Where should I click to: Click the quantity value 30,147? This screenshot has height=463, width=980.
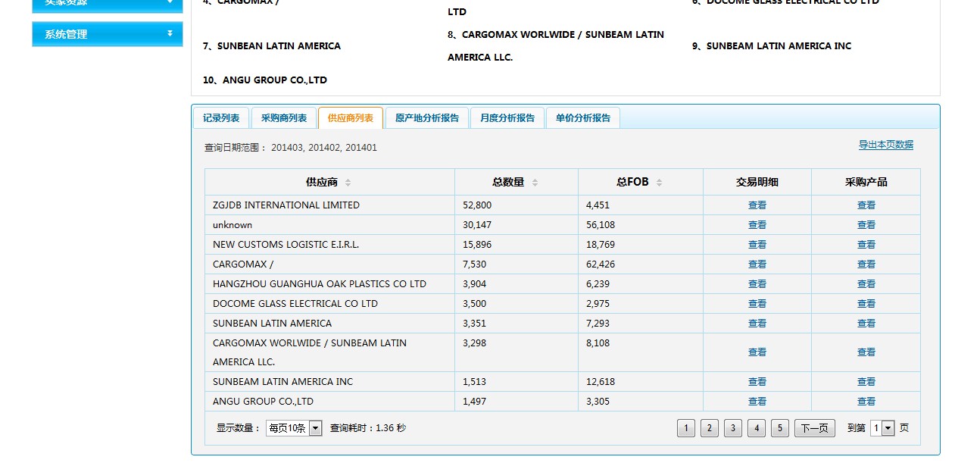point(477,225)
